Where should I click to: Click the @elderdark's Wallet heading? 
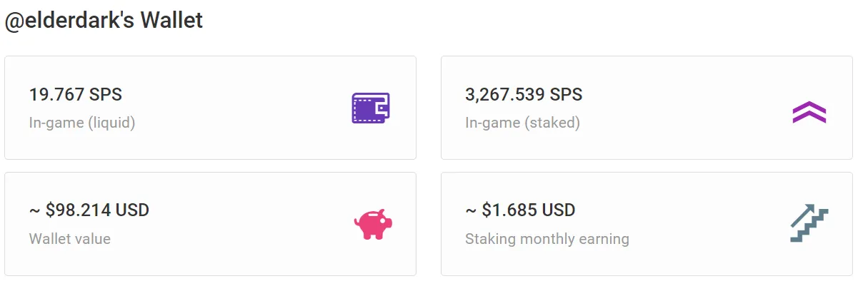coord(104,21)
